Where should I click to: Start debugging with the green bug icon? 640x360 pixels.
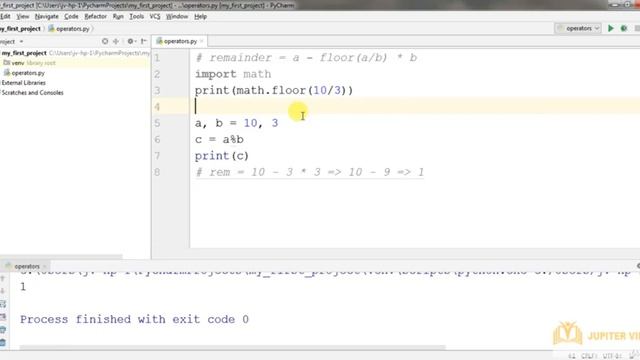[624, 29]
